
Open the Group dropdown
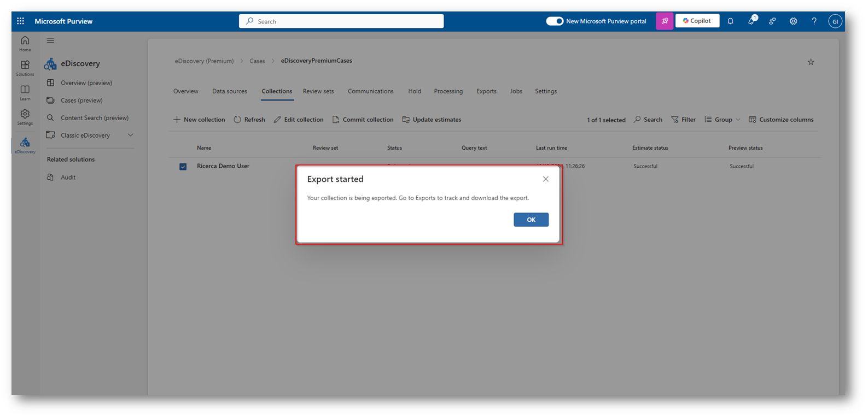click(723, 120)
